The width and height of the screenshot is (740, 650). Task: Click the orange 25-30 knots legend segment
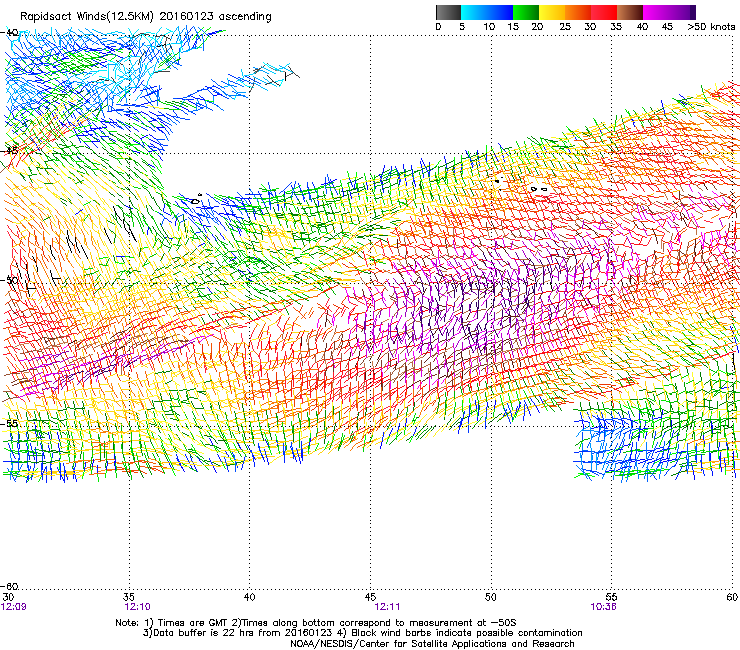tap(578, 12)
